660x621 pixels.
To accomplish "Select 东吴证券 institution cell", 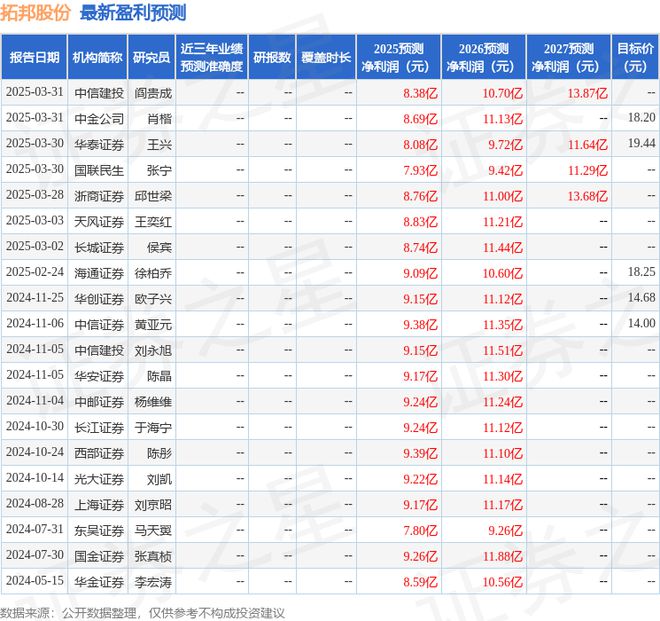I will coord(99,530).
